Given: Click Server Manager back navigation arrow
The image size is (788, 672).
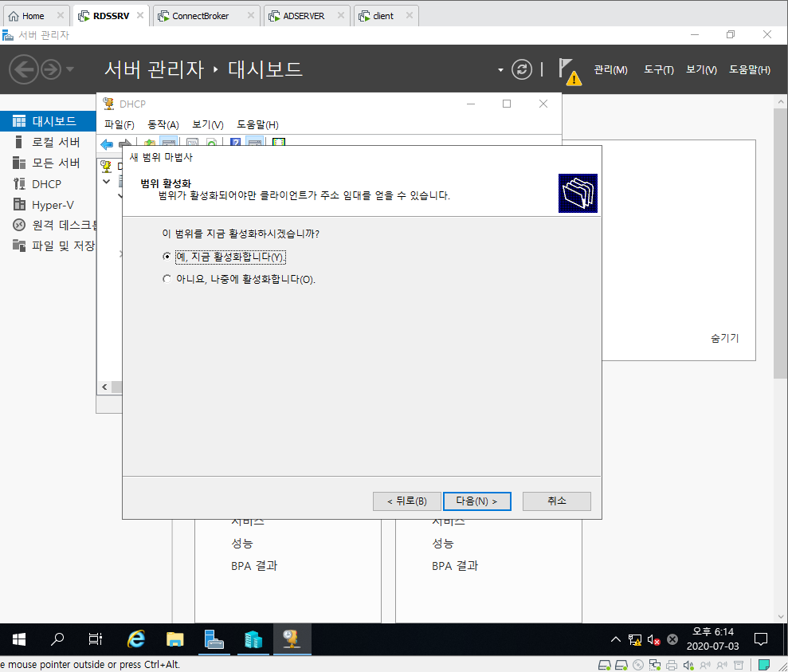Looking at the screenshot, I should [x=24, y=69].
